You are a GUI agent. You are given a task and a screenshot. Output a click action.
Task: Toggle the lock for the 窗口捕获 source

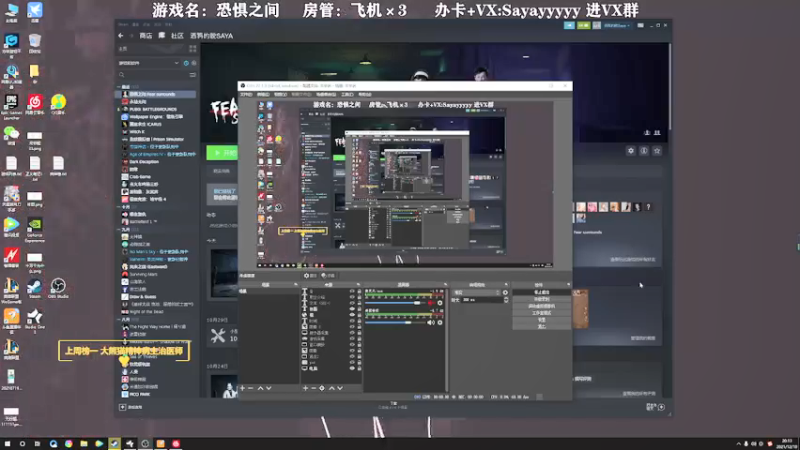point(359,344)
